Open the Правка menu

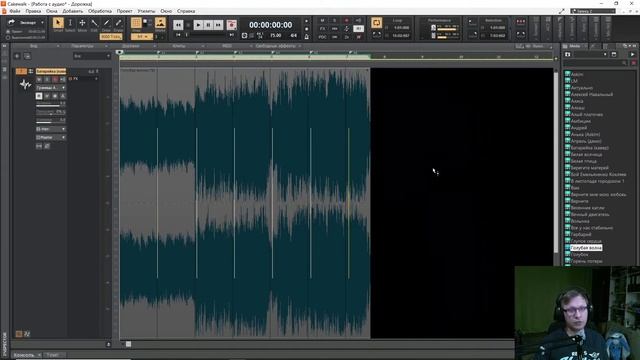pos(33,11)
